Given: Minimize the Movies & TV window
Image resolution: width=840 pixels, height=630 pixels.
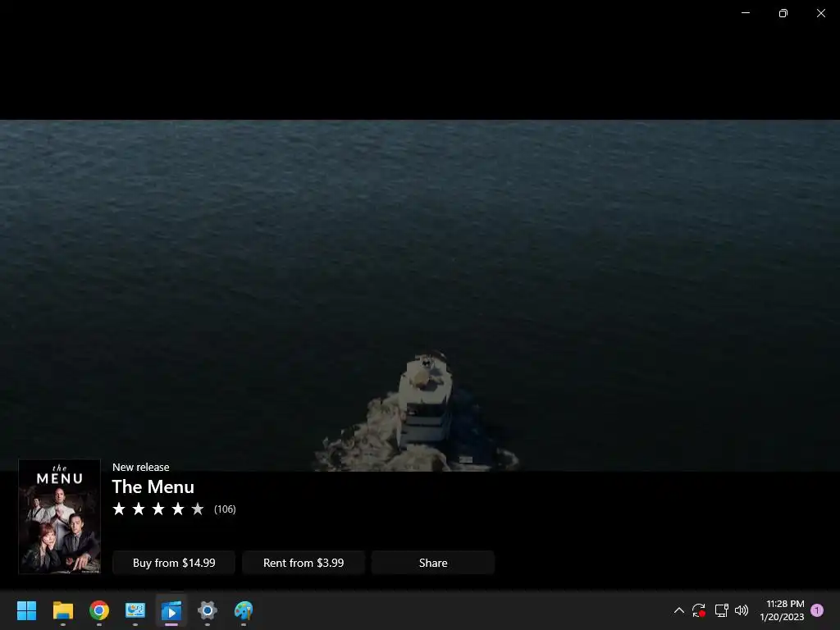Looking at the screenshot, I should coord(746,13).
